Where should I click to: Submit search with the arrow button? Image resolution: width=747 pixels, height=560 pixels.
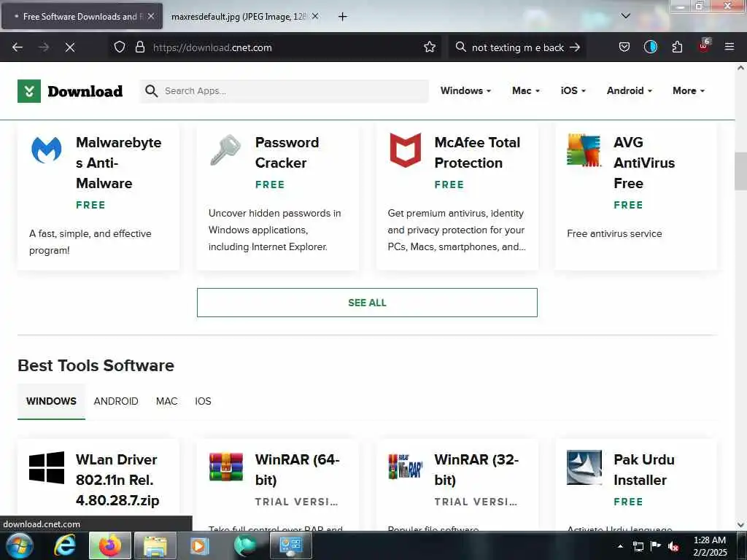coord(575,47)
